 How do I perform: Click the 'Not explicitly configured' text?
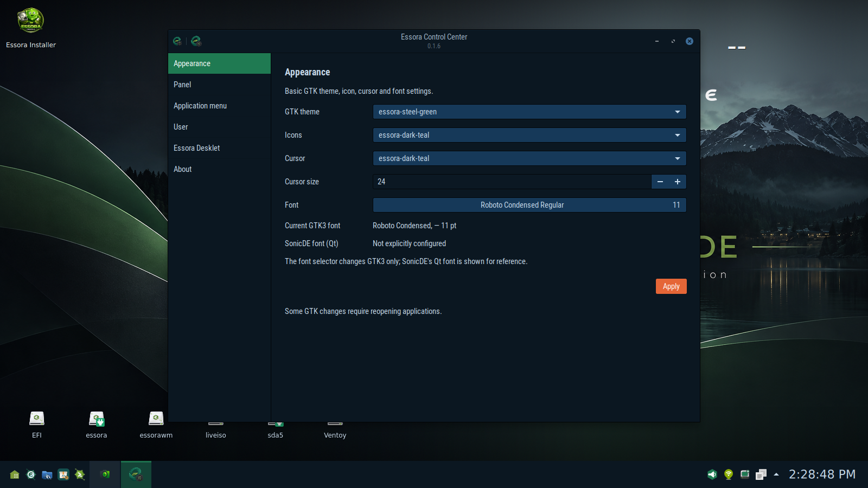[x=409, y=243]
